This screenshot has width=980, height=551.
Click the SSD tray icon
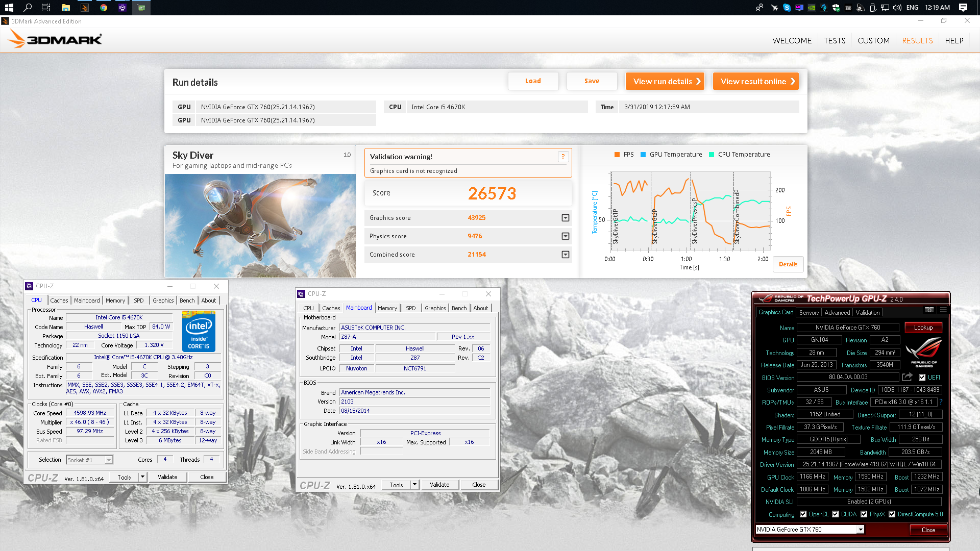coord(848,7)
